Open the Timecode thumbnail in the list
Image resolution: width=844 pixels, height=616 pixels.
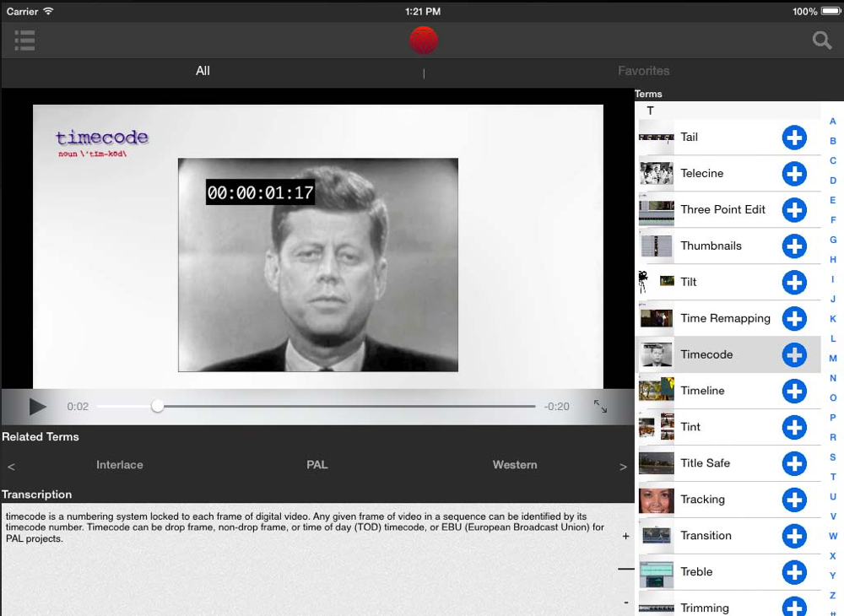pyautogui.click(x=656, y=354)
